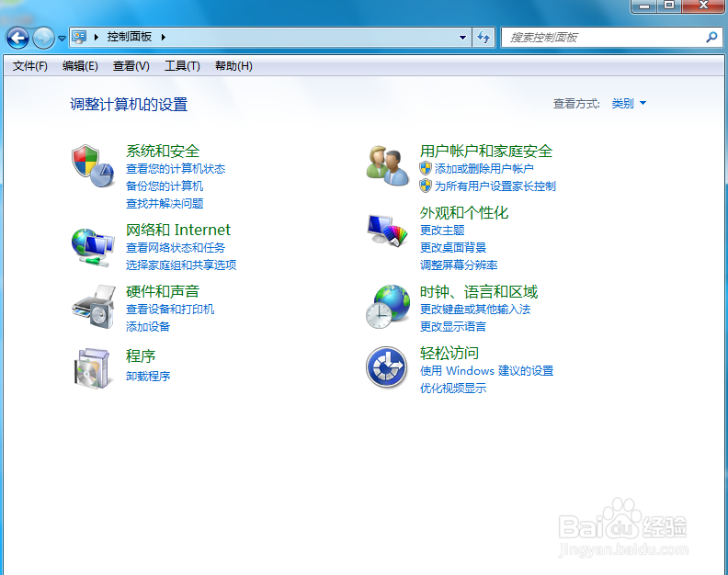Screen dimensions: 728x575
Task: Click 选择家庭组和共享选项 link
Action: [181, 265]
